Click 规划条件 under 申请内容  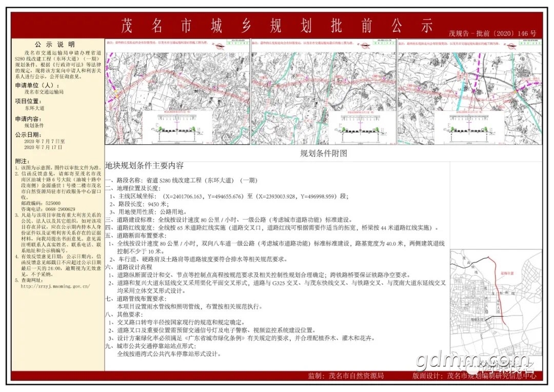pyautogui.click(x=34, y=126)
